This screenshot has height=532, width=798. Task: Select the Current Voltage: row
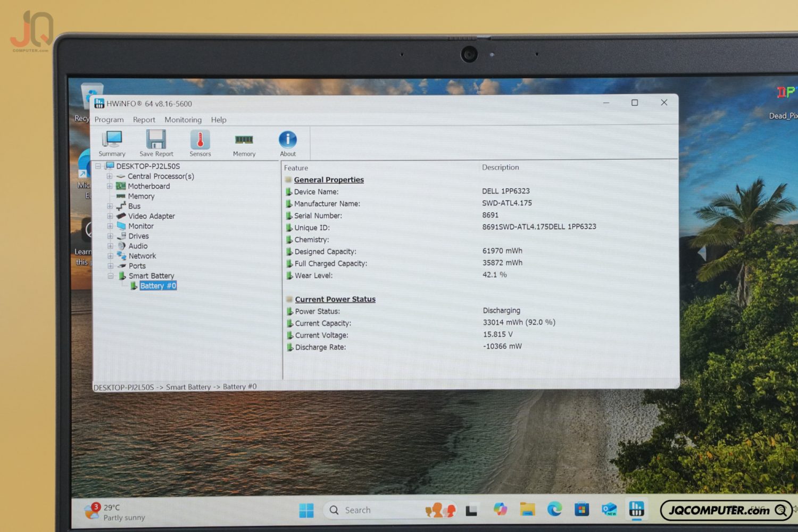[x=322, y=335]
